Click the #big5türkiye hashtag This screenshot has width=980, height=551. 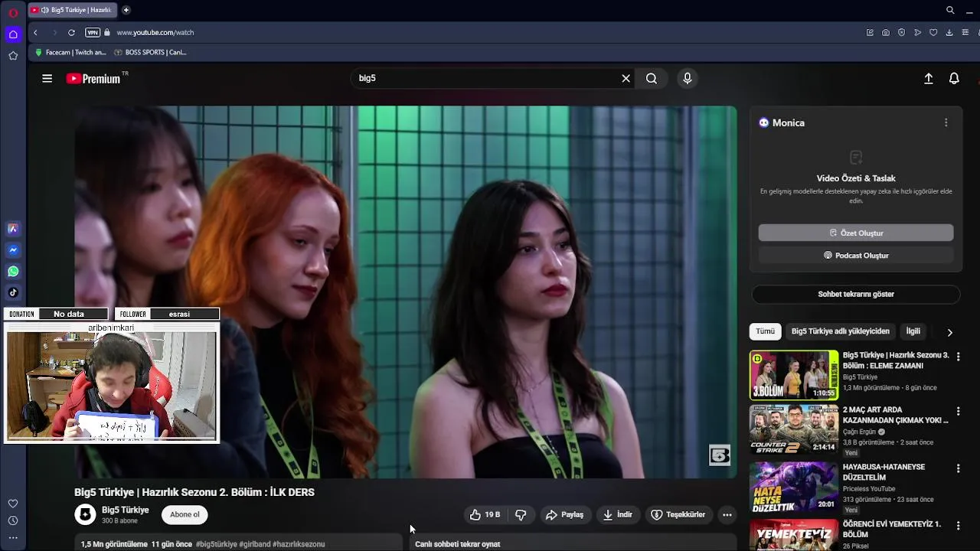point(216,544)
